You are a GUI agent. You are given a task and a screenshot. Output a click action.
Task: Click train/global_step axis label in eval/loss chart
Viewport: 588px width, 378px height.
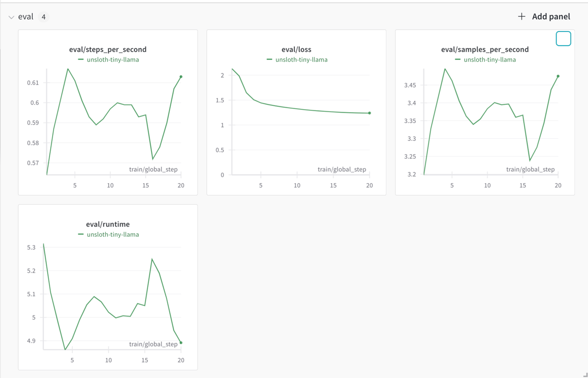coord(341,169)
